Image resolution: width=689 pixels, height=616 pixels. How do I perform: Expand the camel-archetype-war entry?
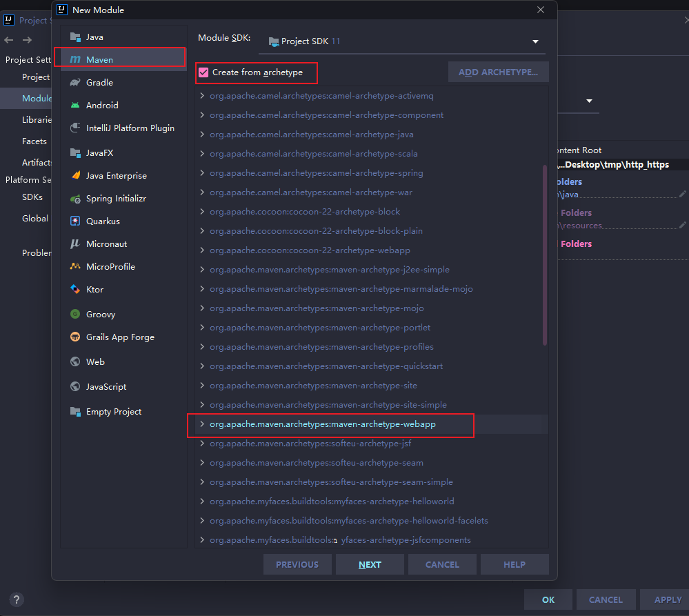tap(202, 192)
